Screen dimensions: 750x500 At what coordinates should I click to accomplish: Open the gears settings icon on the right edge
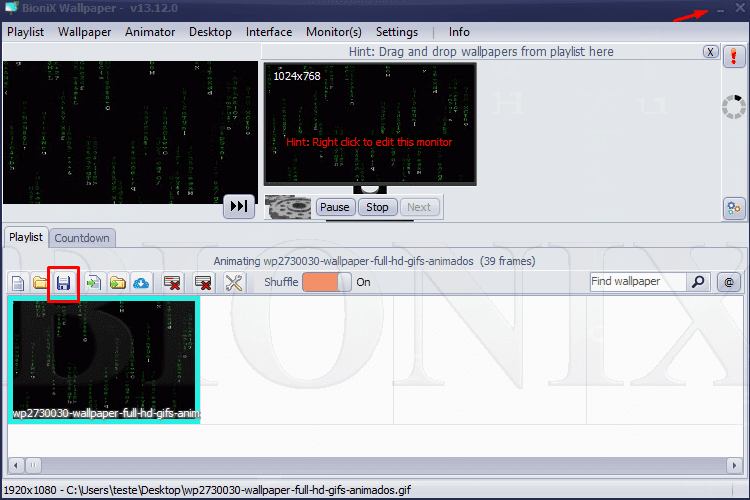coord(734,208)
